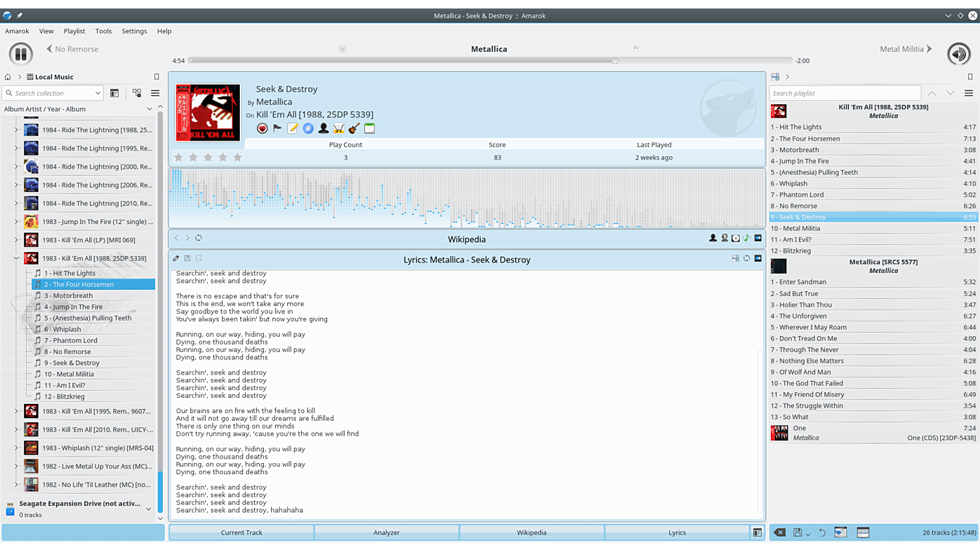Click the pencil edit track details icon
Image resolution: width=980 pixels, height=551 pixels.
(293, 129)
